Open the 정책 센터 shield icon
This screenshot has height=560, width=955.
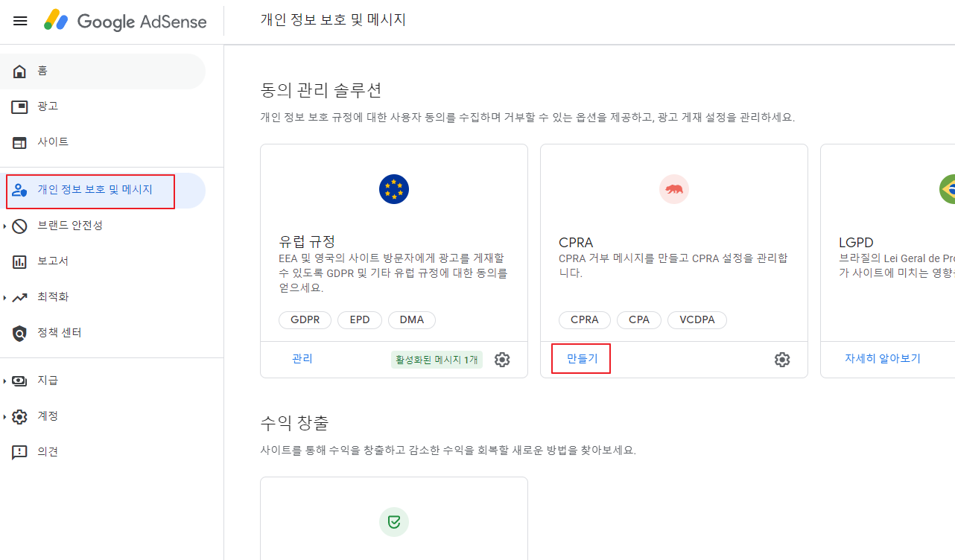19,332
